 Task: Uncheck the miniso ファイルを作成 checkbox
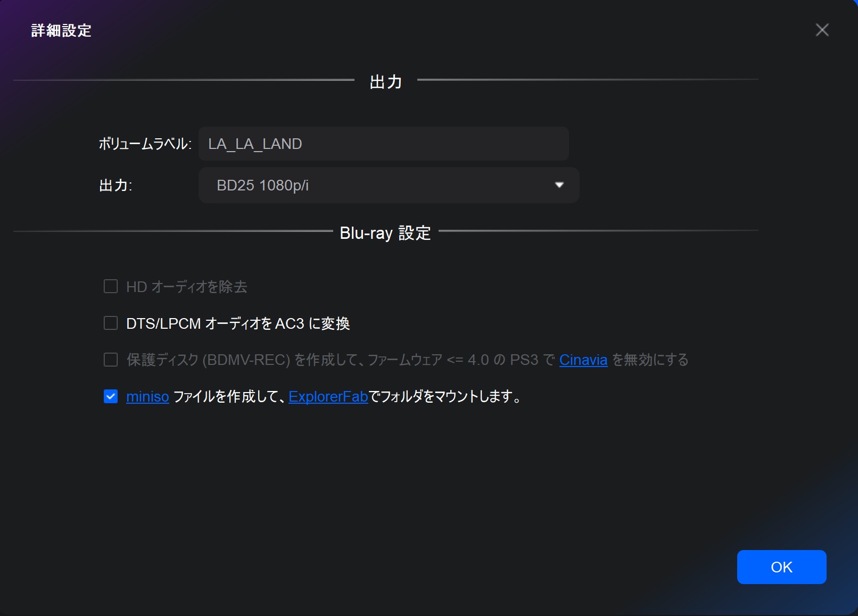[x=111, y=396]
